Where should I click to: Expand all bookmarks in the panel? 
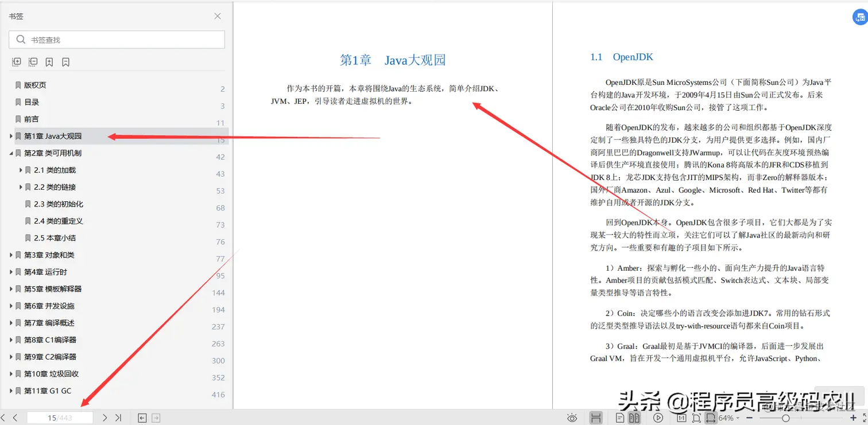[16, 61]
